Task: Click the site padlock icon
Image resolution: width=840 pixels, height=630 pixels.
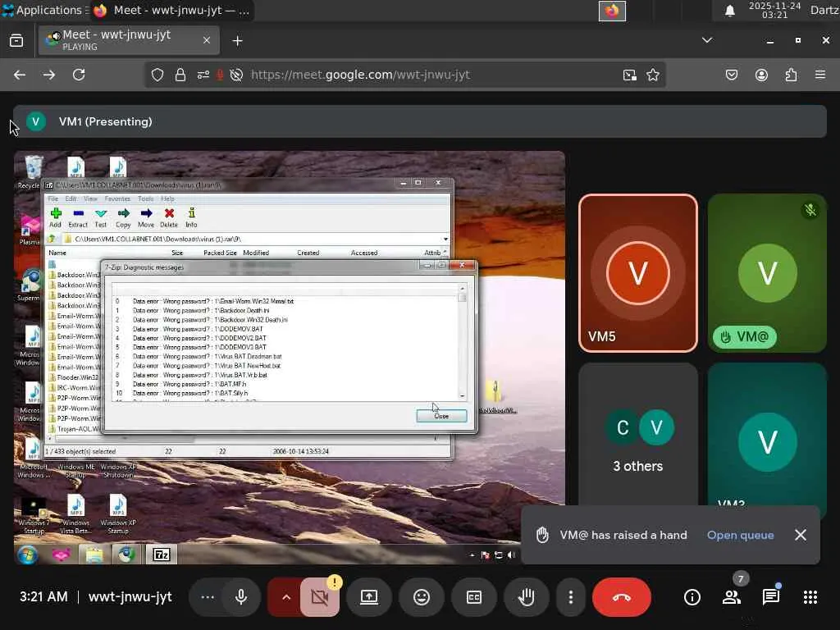Action: [x=180, y=75]
